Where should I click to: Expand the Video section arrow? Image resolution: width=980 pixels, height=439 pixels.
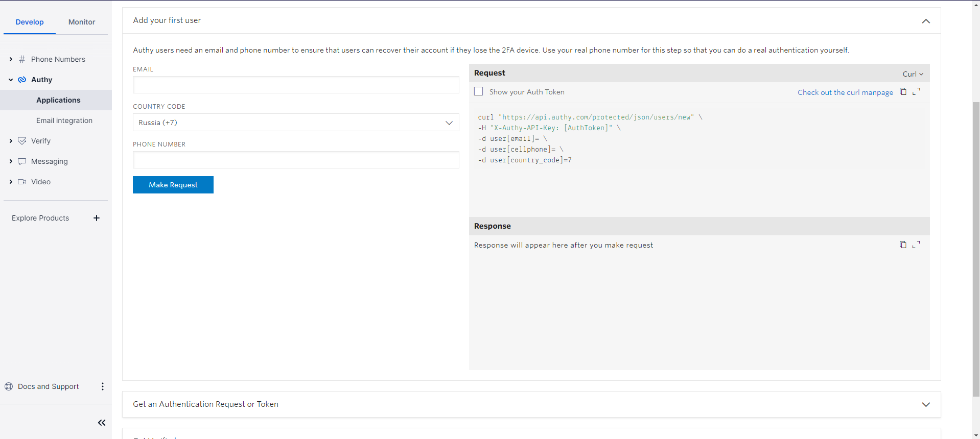(11, 182)
